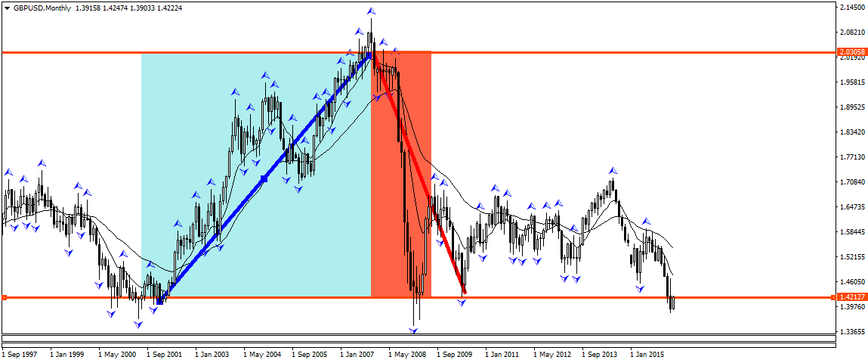This screenshot has width=868, height=363.
Task: Click the 1.95815 price axis label
Action: (x=852, y=82)
